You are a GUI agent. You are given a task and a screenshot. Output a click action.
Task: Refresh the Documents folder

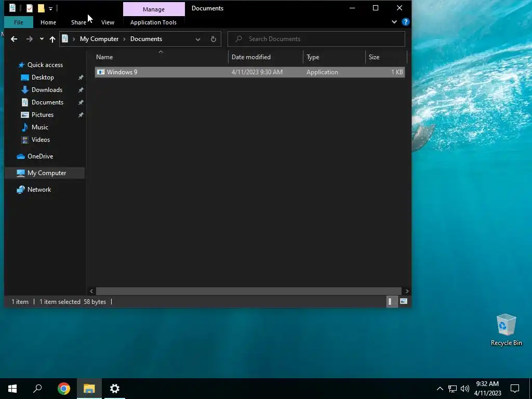pyautogui.click(x=214, y=39)
